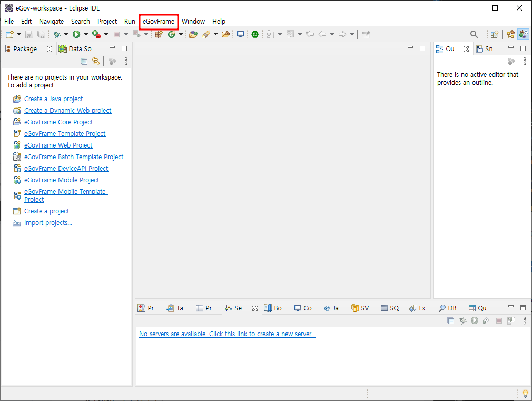Click the Open Task folder icon in toolbar

pos(225,34)
